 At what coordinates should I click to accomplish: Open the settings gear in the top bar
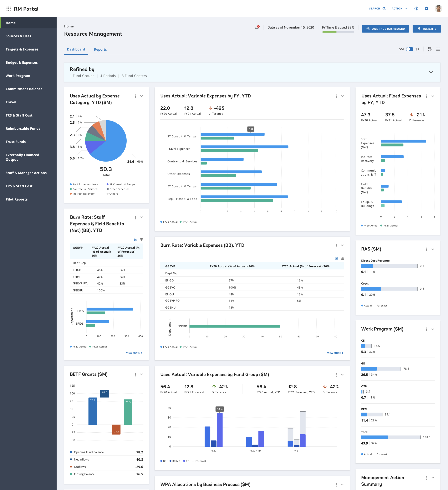tap(427, 8)
